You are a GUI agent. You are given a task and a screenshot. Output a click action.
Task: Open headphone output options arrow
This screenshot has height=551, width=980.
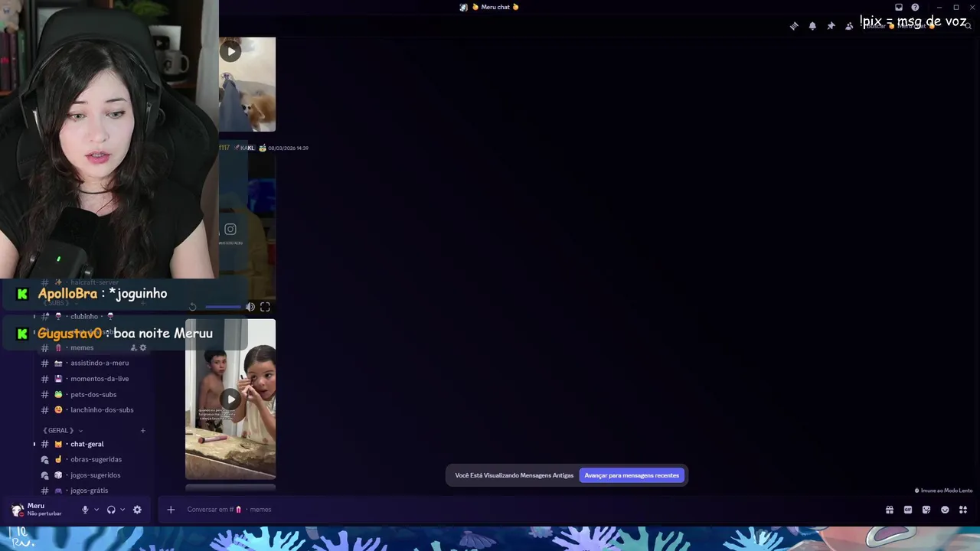122,510
